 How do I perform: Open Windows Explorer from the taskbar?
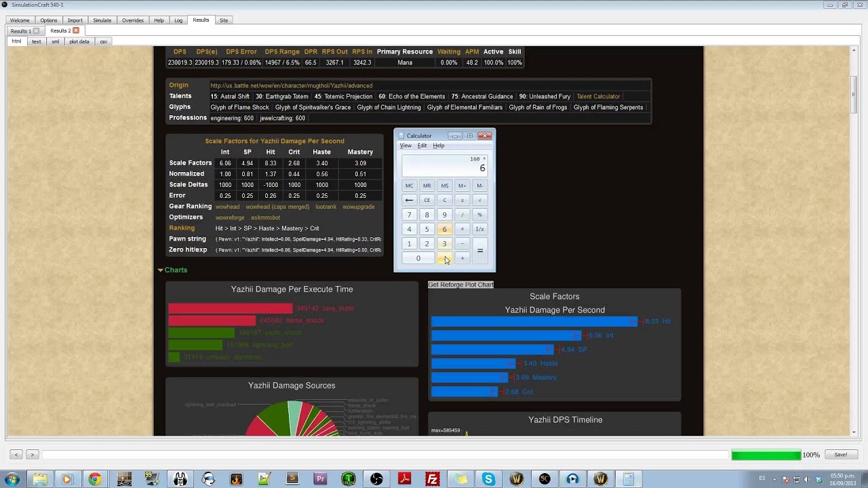click(x=40, y=479)
